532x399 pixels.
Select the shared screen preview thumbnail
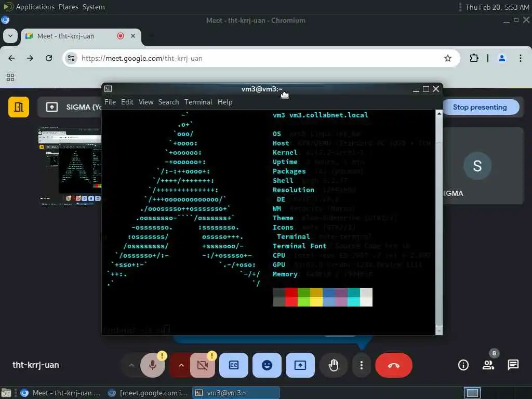pos(70,166)
